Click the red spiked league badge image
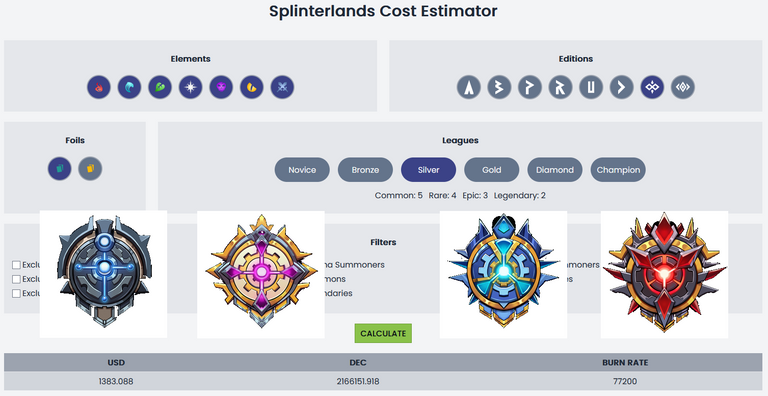The height and width of the screenshot is (396, 768). click(664, 274)
